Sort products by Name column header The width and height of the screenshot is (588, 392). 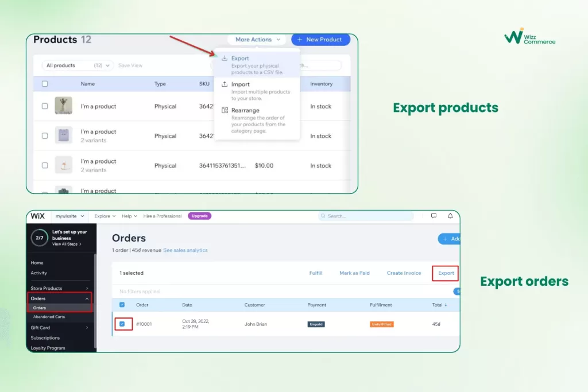tap(88, 84)
